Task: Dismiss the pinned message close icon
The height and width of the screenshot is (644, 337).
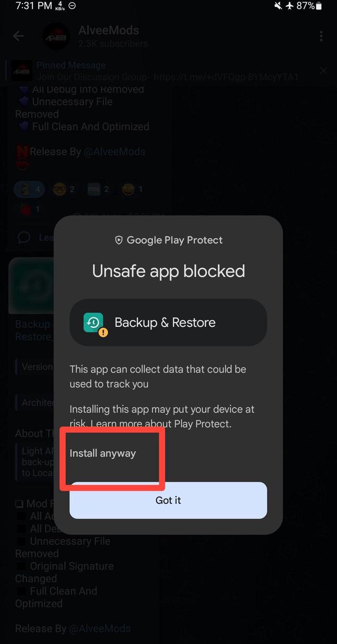Action: [x=323, y=71]
